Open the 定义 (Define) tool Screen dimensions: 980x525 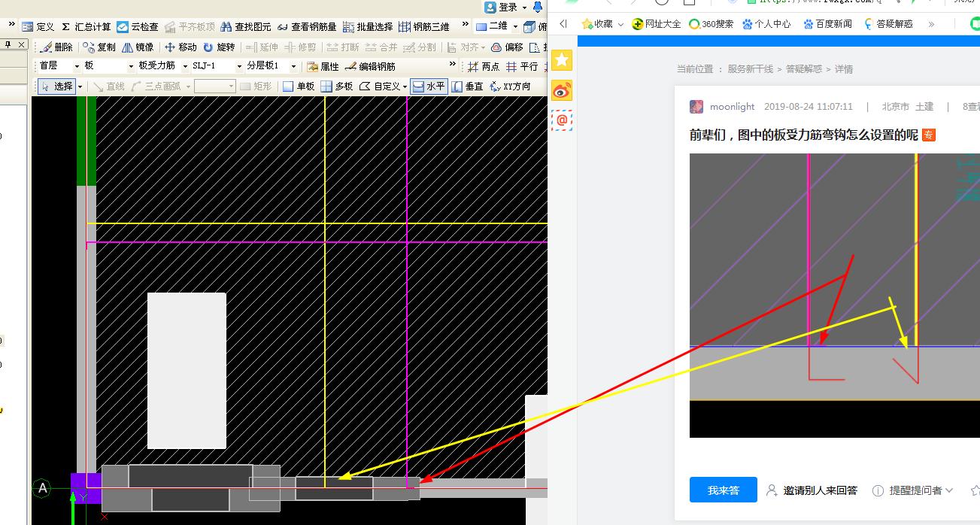38,26
